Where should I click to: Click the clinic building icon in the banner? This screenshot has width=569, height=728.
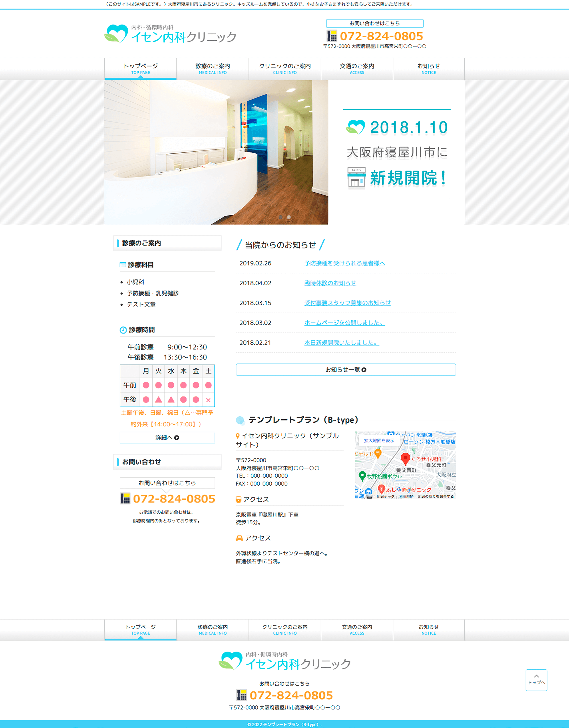(357, 178)
